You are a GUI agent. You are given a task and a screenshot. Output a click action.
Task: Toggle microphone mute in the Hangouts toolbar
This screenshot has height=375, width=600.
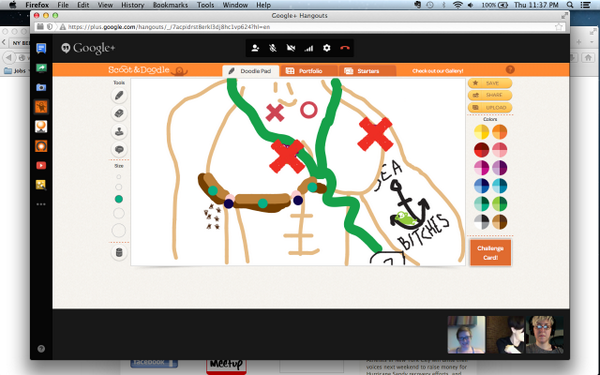click(x=273, y=48)
